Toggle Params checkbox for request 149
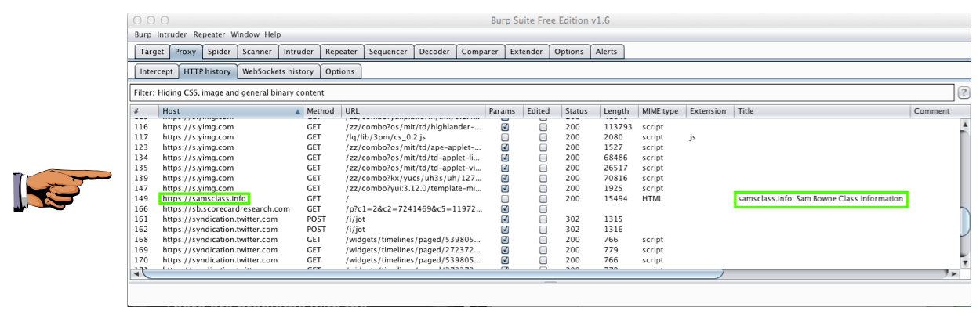Image resolution: width=980 pixels, height=315 pixels. [x=505, y=199]
